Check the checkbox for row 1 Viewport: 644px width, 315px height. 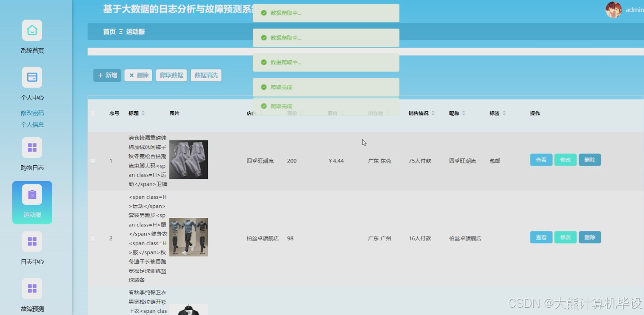[x=93, y=161]
